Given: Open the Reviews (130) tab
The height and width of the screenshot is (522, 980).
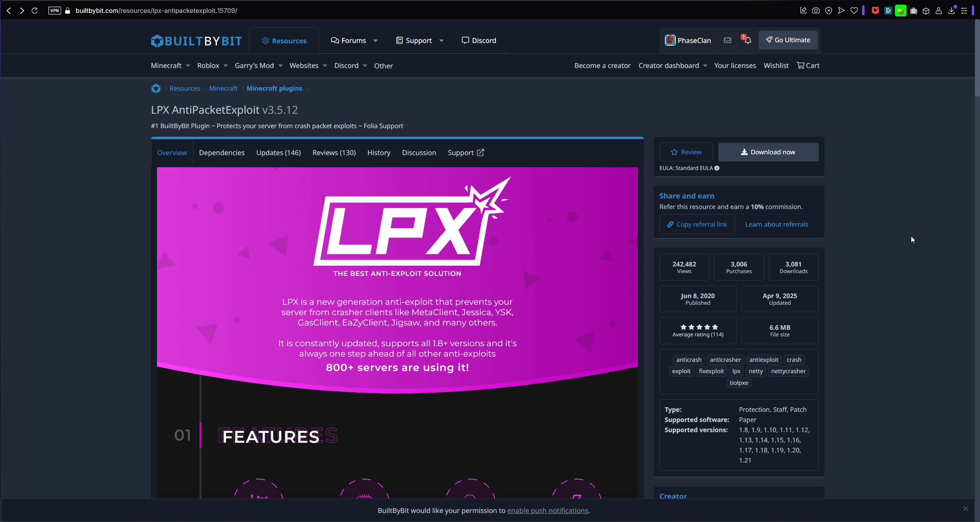Looking at the screenshot, I should 334,153.
